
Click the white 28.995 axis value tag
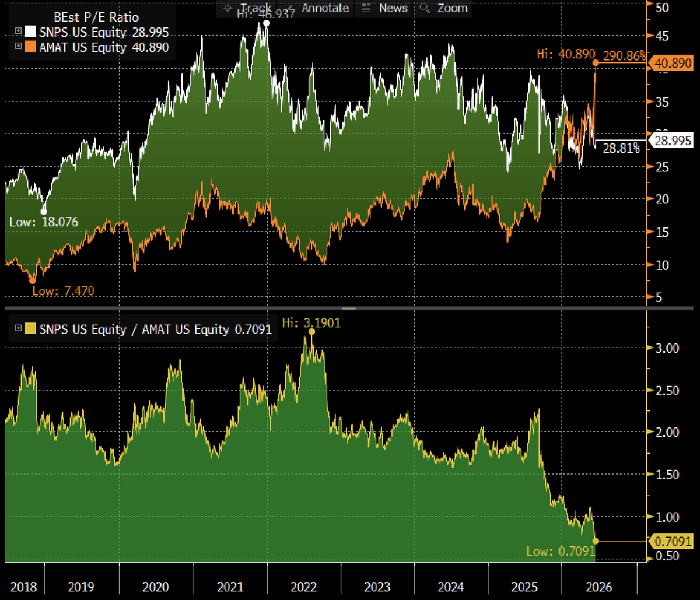[671, 141]
